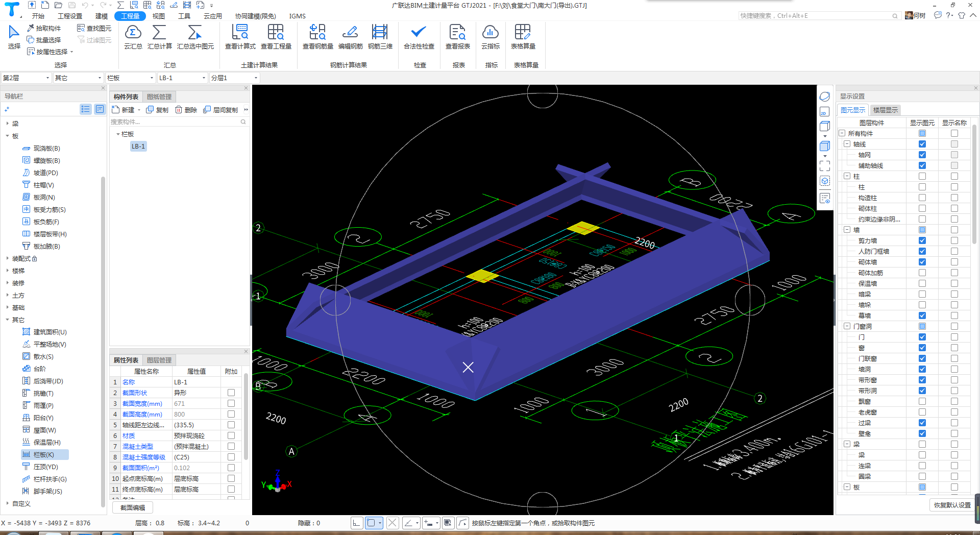The height and width of the screenshot is (535, 980).
Task: Run the 合法性检查 check
Action: pyautogui.click(x=419, y=37)
